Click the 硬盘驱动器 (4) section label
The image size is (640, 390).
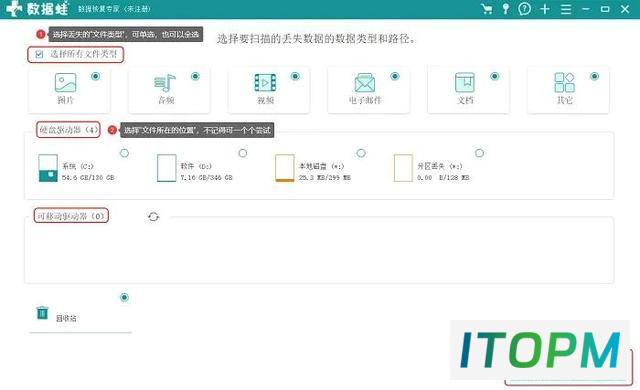coord(69,130)
